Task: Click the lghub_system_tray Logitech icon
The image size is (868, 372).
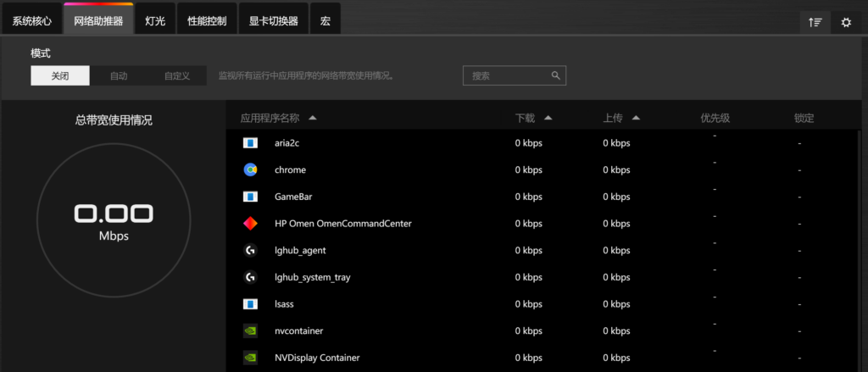Action: coord(250,277)
